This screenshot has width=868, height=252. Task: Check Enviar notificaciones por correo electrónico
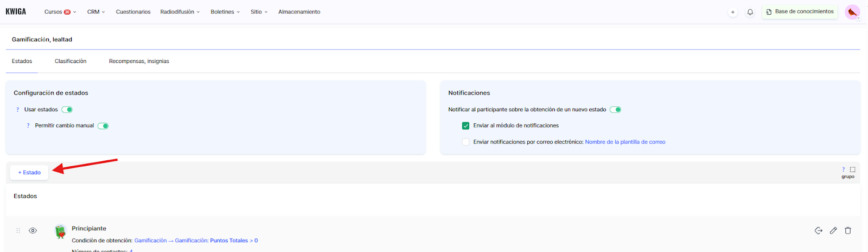465,142
